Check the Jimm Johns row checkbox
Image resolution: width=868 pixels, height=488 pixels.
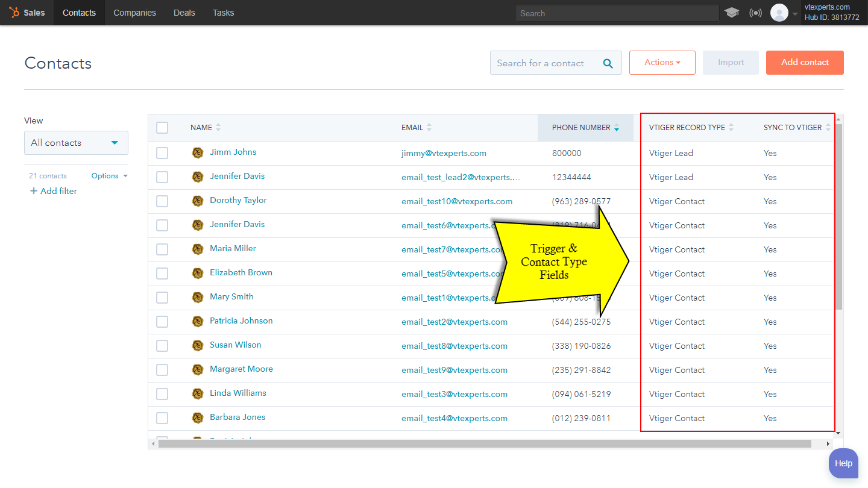point(162,153)
